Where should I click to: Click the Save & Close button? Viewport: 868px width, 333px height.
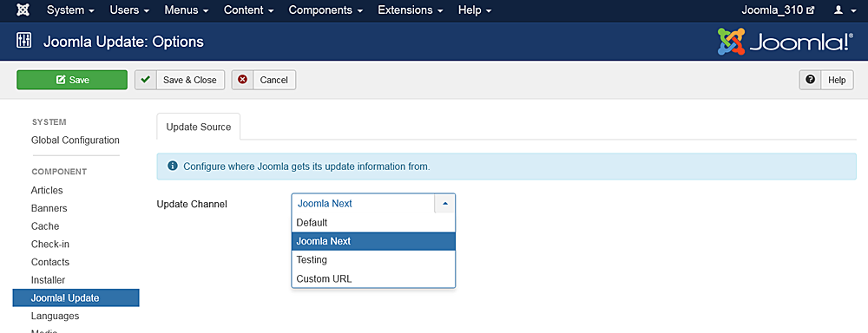pyautogui.click(x=180, y=80)
